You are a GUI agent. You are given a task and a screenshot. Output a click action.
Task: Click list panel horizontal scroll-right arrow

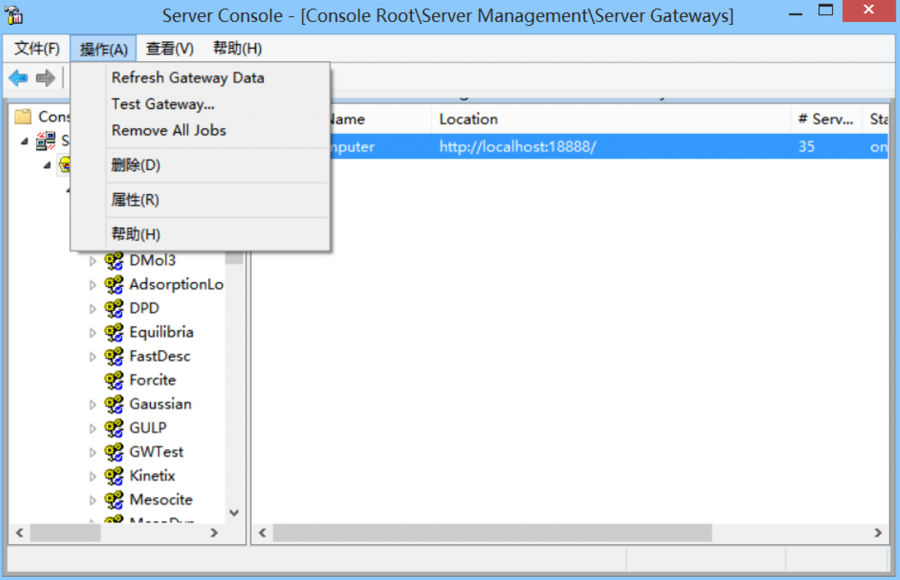878,533
